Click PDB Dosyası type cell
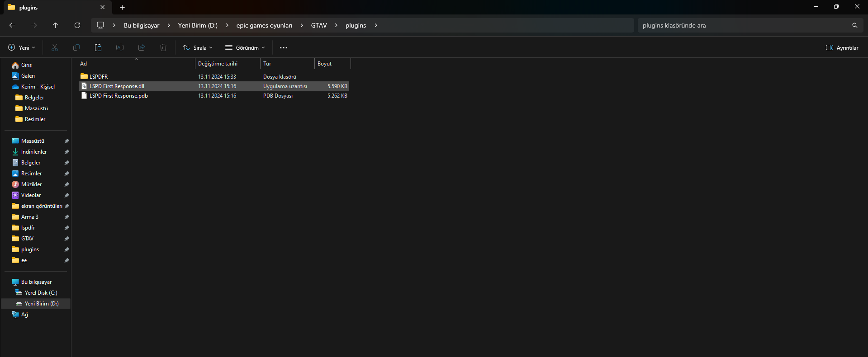 [x=278, y=95]
